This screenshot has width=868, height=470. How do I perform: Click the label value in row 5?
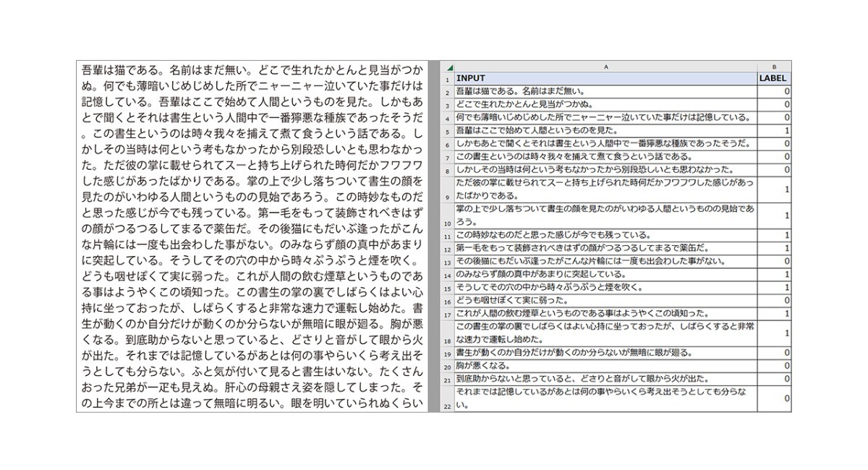[774, 131]
